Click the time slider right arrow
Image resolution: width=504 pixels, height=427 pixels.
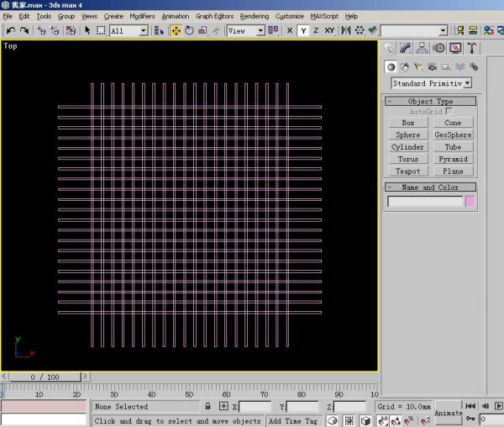coord(85,377)
